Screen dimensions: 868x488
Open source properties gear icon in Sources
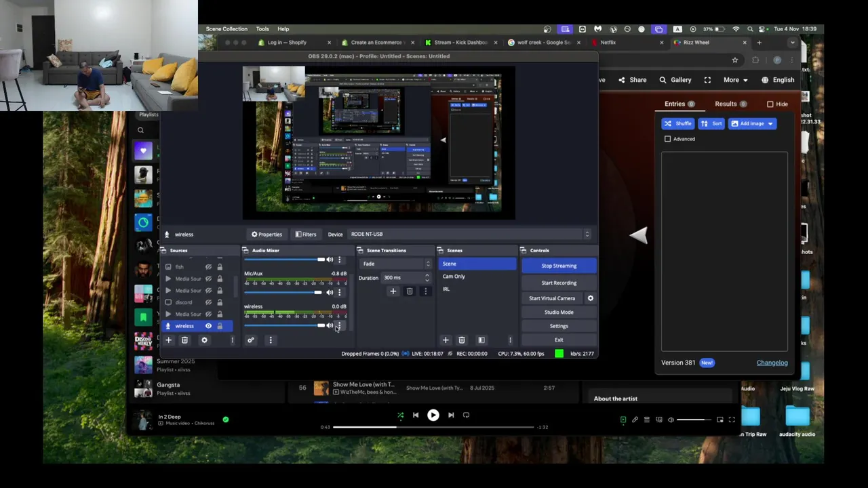(x=204, y=340)
